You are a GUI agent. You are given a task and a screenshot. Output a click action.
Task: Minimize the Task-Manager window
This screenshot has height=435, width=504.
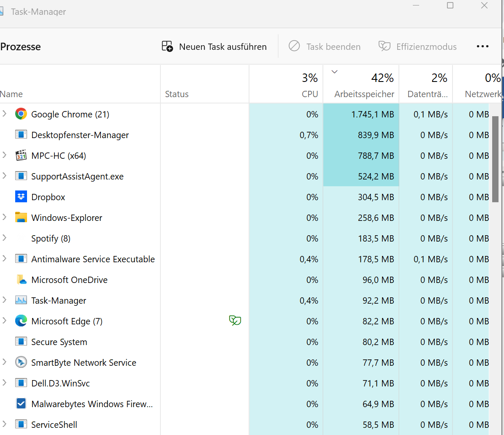416,5
